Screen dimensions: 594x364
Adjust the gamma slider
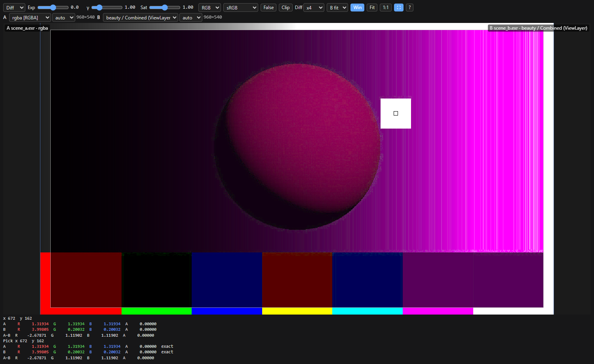coord(107,8)
